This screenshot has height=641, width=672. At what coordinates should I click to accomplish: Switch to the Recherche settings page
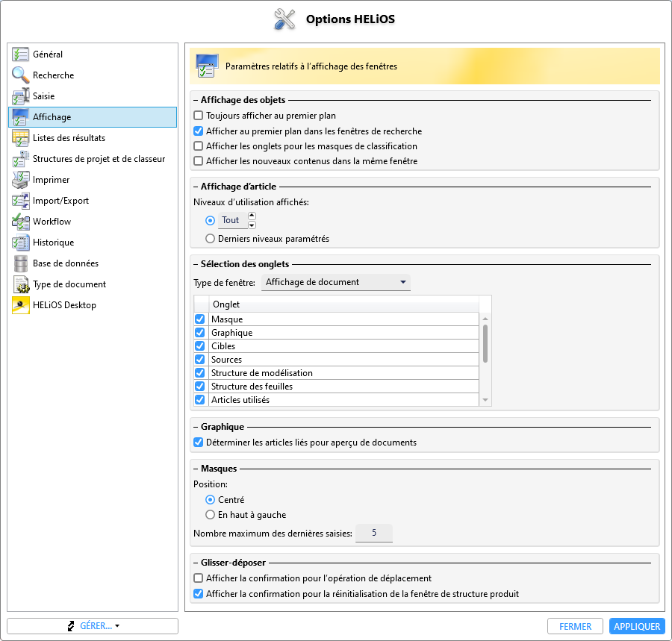pos(93,75)
